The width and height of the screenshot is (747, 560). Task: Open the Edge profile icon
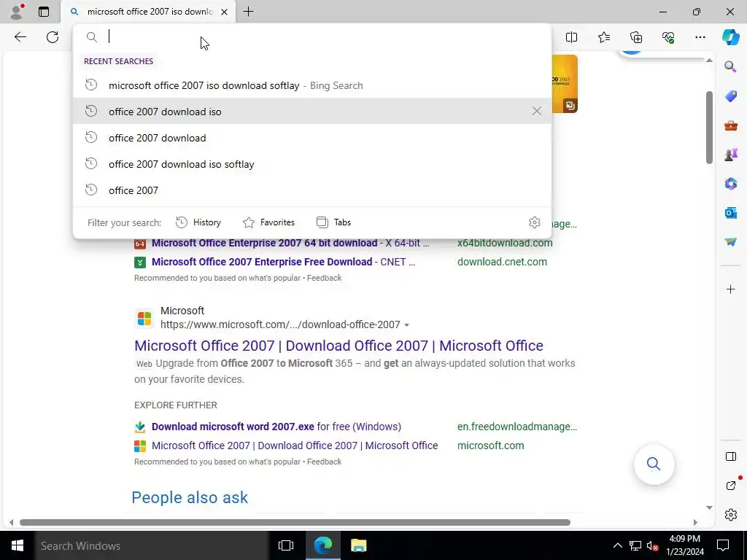pyautogui.click(x=16, y=12)
